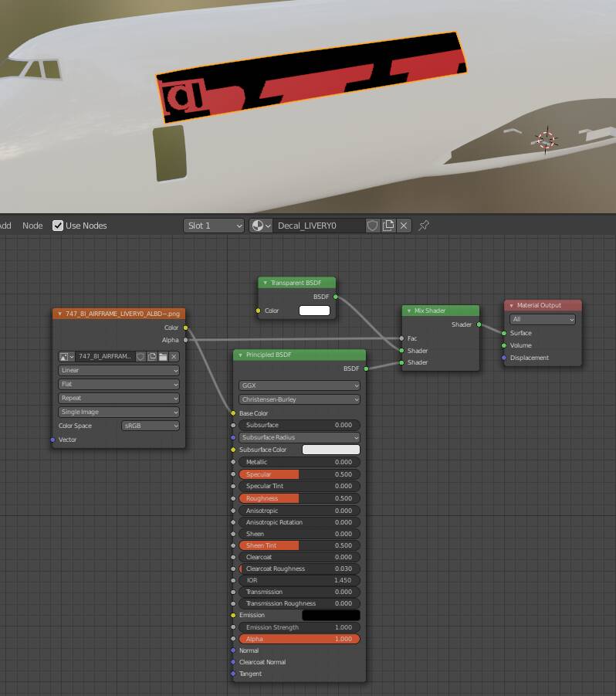Open the Flat projection dropdown

point(119,384)
